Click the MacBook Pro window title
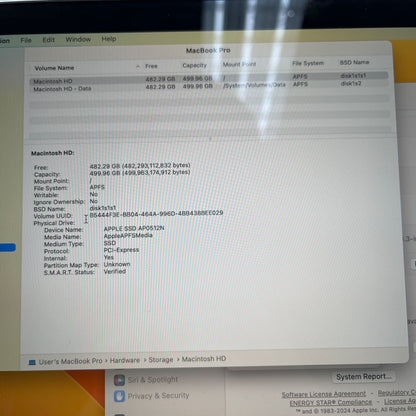Image resolution: width=416 pixels, height=416 pixels. [x=208, y=51]
